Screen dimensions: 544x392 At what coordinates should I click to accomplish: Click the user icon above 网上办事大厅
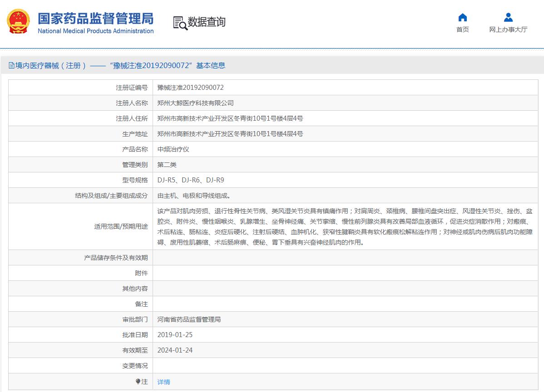(x=508, y=18)
